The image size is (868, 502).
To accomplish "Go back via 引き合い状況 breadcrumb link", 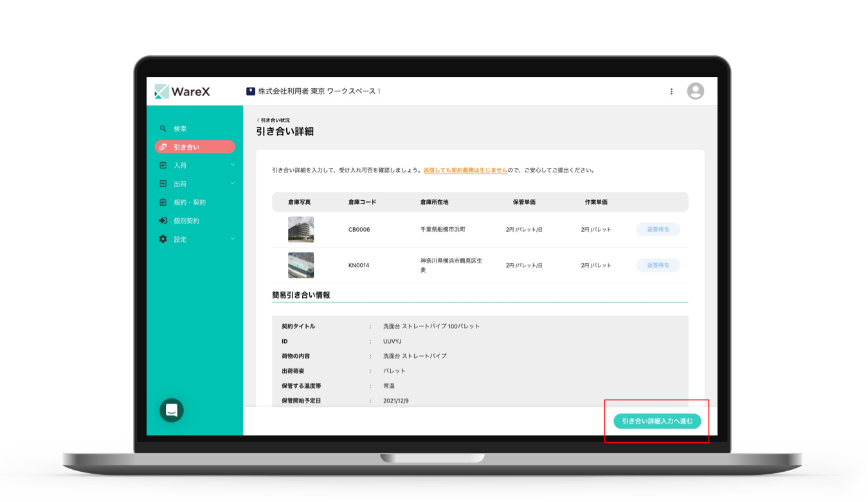I will click(x=274, y=120).
